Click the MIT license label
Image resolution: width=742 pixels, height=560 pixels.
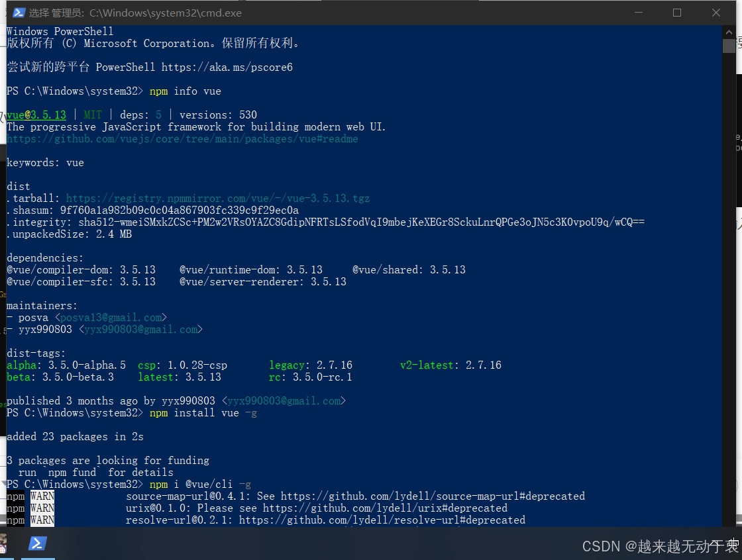coord(93,115)
